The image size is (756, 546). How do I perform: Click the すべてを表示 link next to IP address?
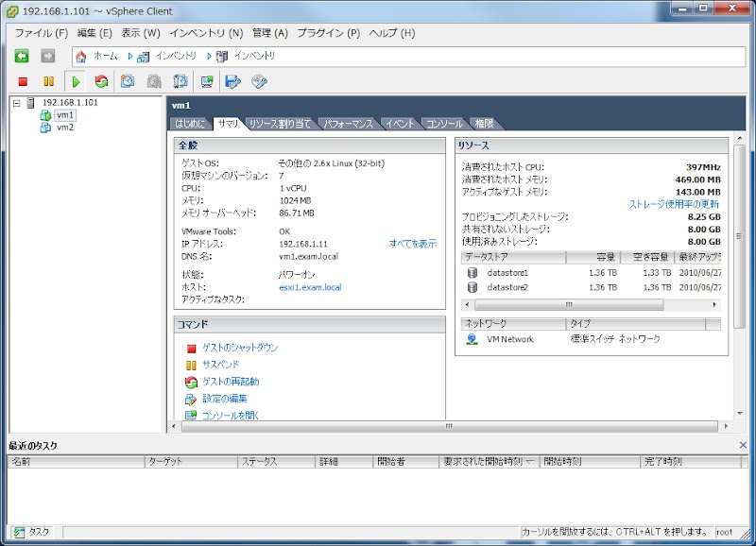point(413,244)
